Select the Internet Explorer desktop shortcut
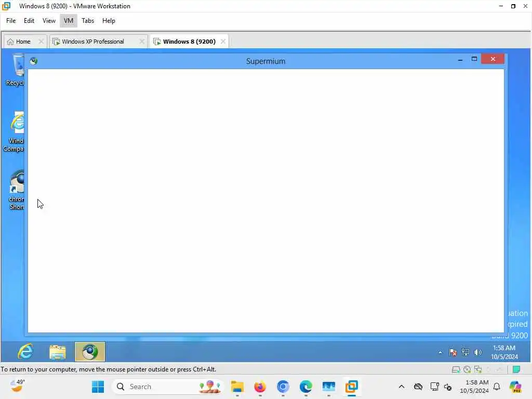532x399 pixels. coord(14,131)
